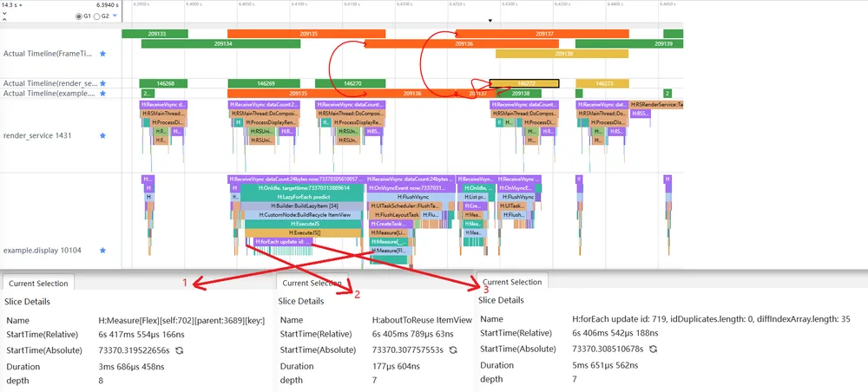
Task: Collapse all rows with up chevron
Action: click(4, 18)
